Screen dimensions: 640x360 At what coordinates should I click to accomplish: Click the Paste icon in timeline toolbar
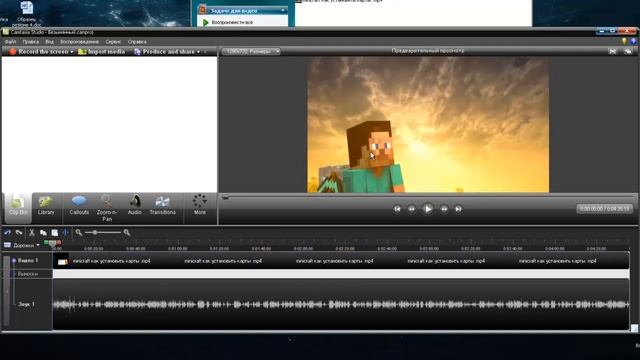[54, 232]
